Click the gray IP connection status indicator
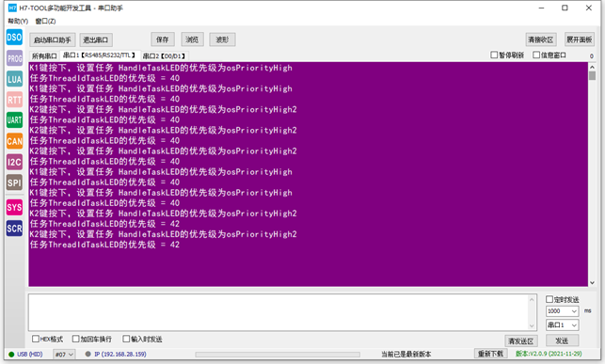 pyautogui.click(x=88, y=354)
